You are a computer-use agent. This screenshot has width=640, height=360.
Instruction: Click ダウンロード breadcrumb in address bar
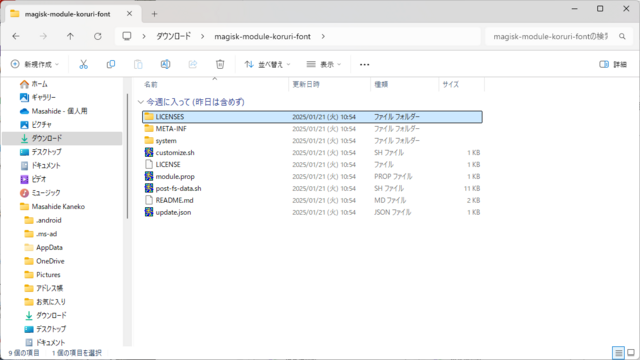pyautogui.click(x=173, y=36)
